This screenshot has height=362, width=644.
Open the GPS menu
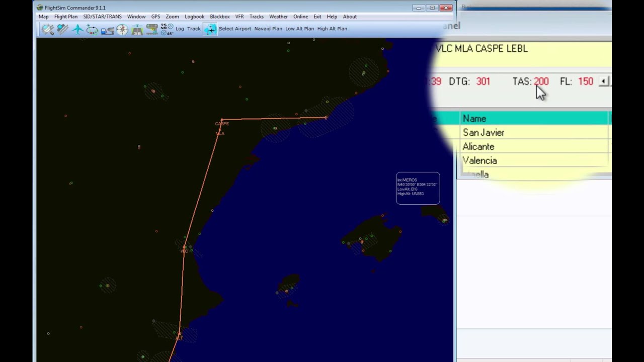[155, 17]
